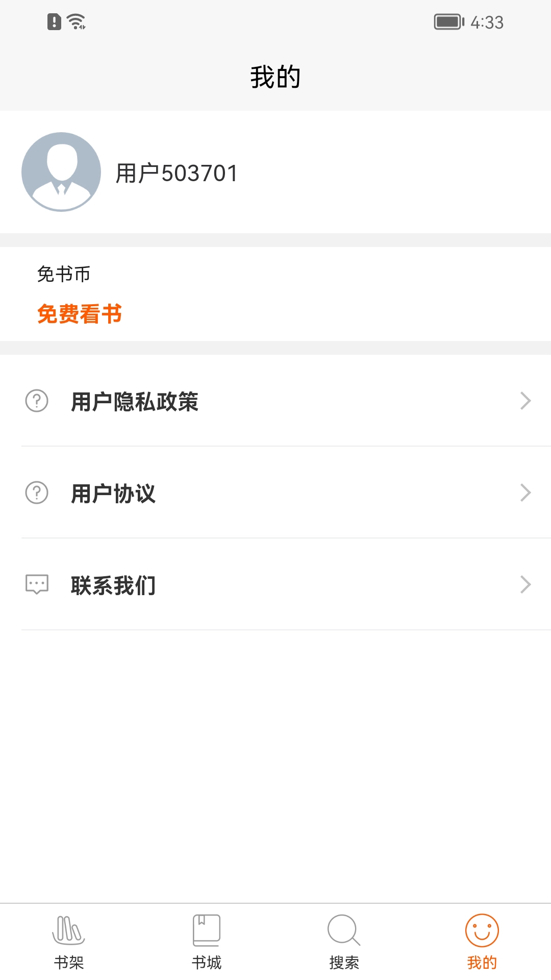Tap the chat bubble icon beside 联系我们
This screenshot has width=551, height=980.
[37, 584]
